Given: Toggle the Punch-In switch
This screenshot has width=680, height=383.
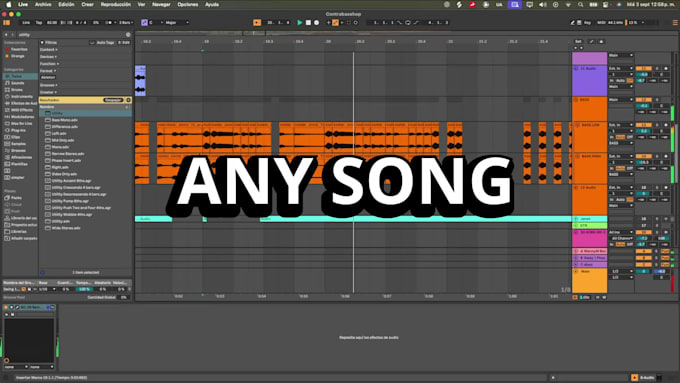Looking at the screenshot, I should (x=399, y=23).
